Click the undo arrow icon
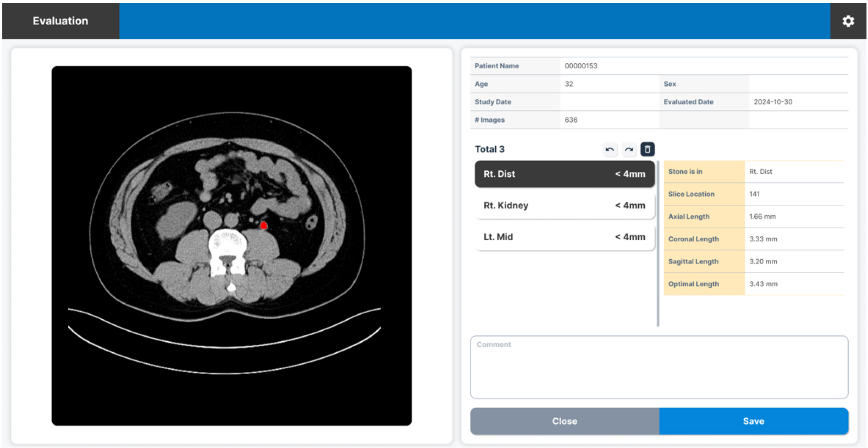868x448 pixels. 610,149
